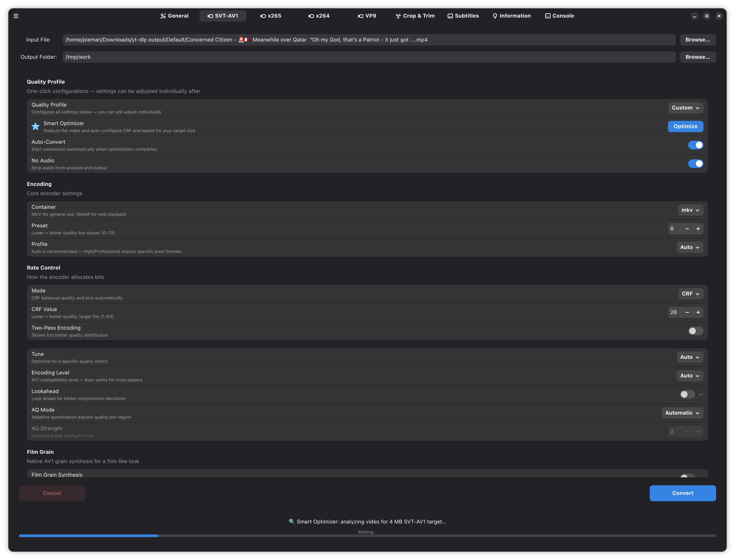Enable Two-Pass Encoding
735x560 pixels.
pyautogui.click(x=696, y=331)
